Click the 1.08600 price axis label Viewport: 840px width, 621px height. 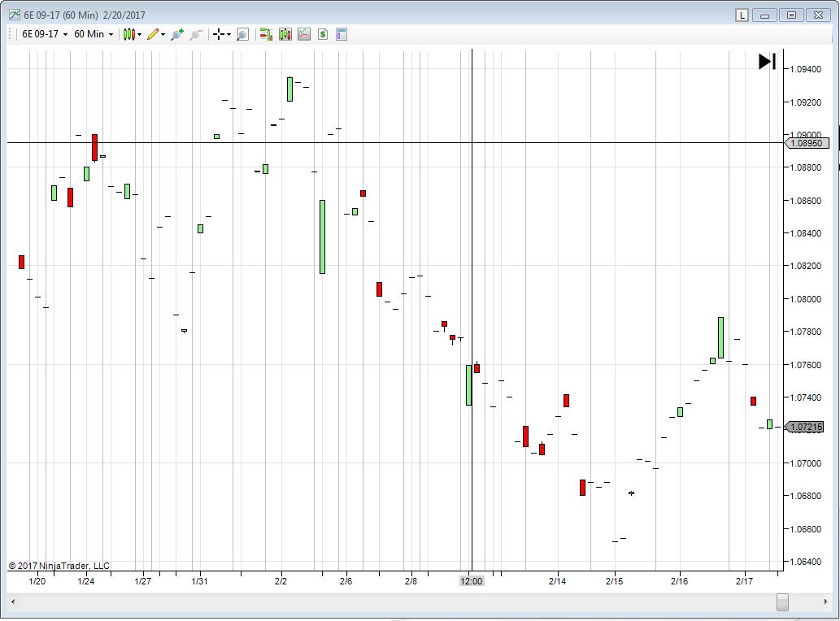806,201
